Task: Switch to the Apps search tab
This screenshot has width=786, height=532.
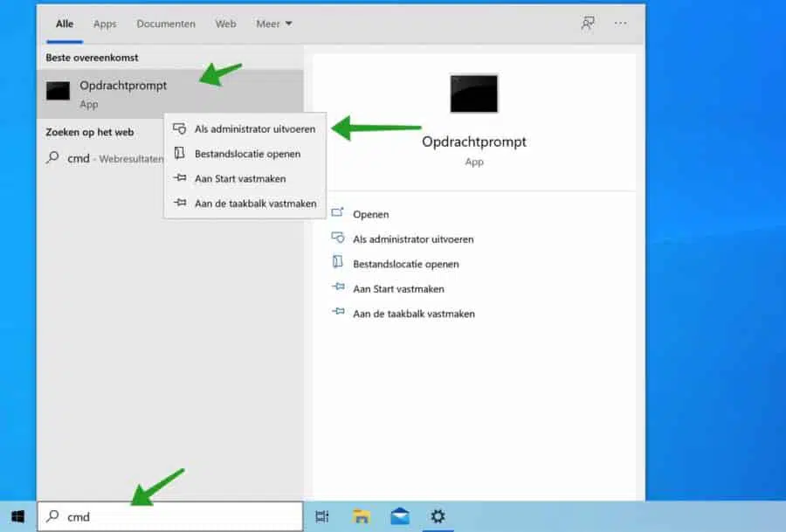Action: pos(105,24)
